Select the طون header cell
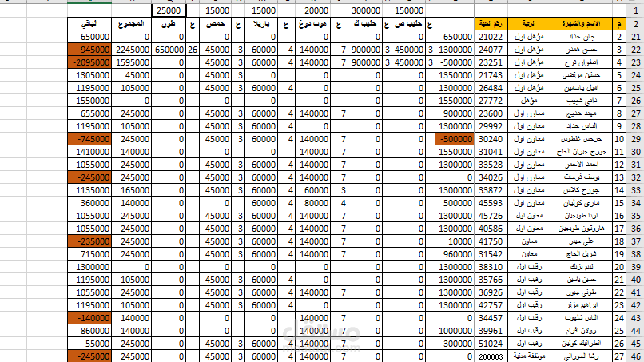The width and height of the screenshot is (644, 362). [169, 24]
